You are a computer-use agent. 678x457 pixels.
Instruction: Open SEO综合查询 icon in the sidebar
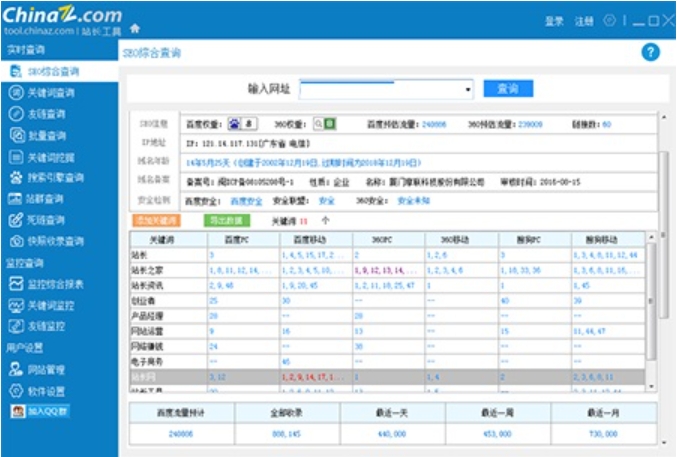(16, 71)
